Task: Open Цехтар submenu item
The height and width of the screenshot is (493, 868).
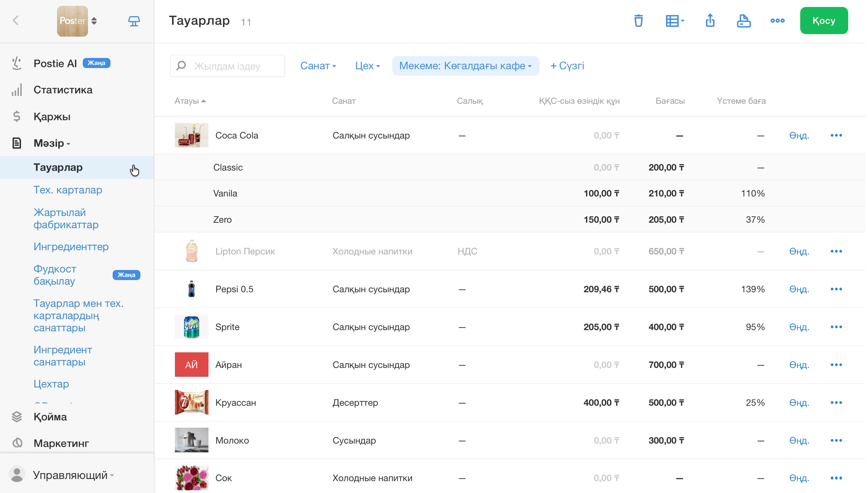Action: [x=51, y=384]
